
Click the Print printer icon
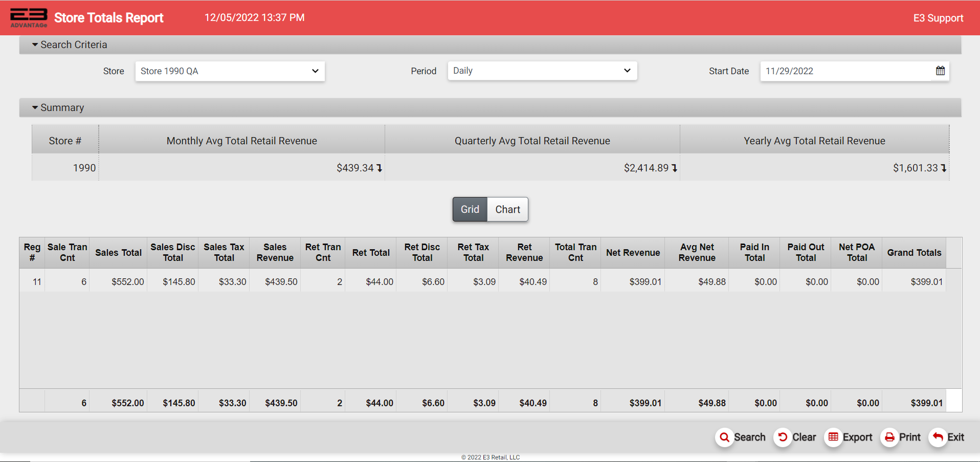point(890,437)
